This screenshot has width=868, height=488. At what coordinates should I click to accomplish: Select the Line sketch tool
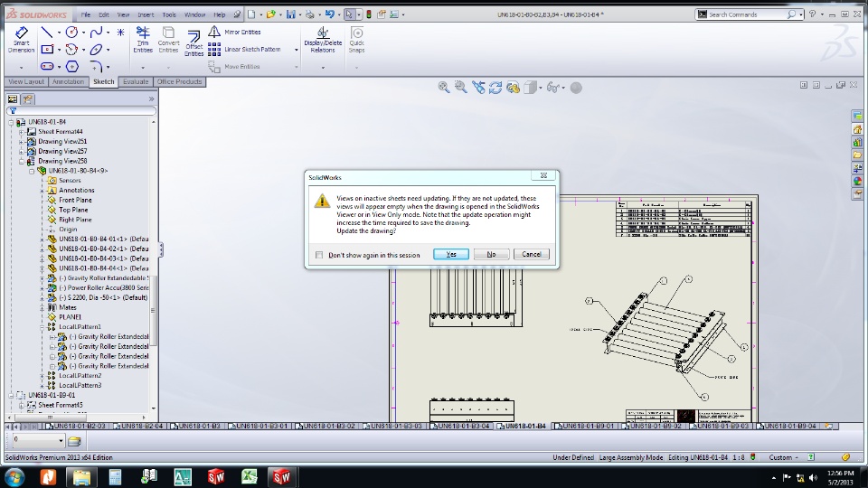[47, 33]
